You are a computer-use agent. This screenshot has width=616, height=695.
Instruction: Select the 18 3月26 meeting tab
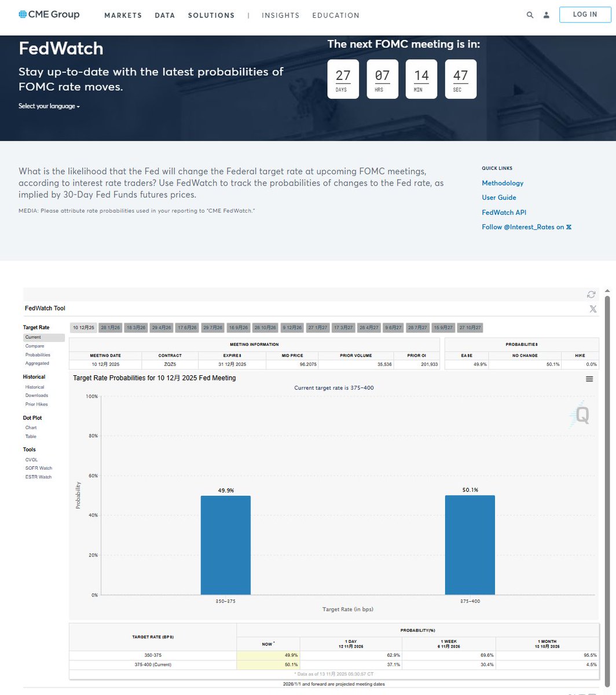(x=135, y=328)
